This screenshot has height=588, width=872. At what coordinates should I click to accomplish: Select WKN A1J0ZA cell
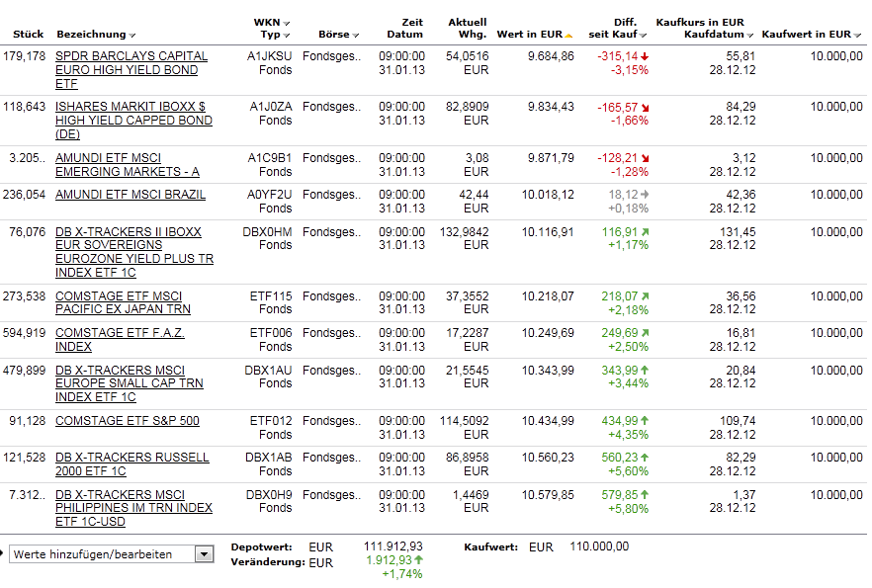pos(270,107)
